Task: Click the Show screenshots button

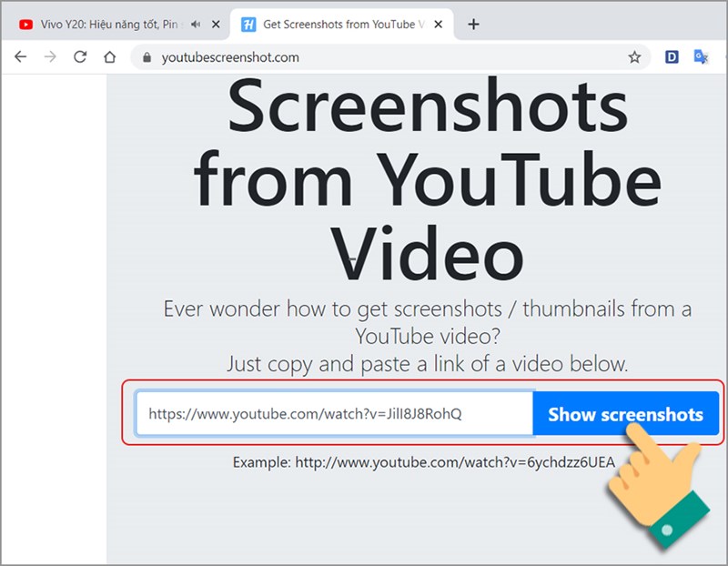Action: 625,413
